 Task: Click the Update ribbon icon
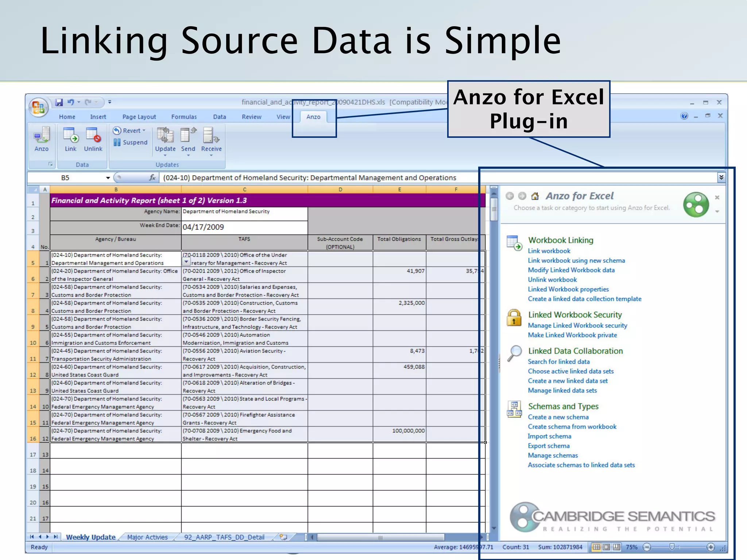[165, 140]
